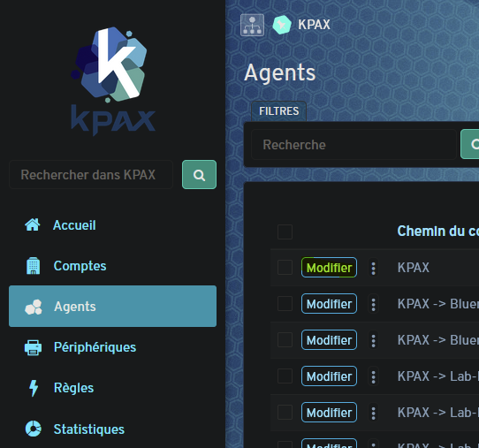
Task: Open the three-dot menu for the KPAX row
Action: [x=373, y=268]
